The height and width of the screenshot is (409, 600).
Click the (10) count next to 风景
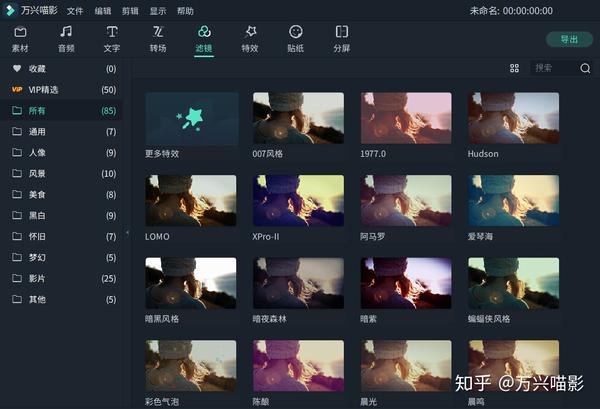(x=109, y=174)
